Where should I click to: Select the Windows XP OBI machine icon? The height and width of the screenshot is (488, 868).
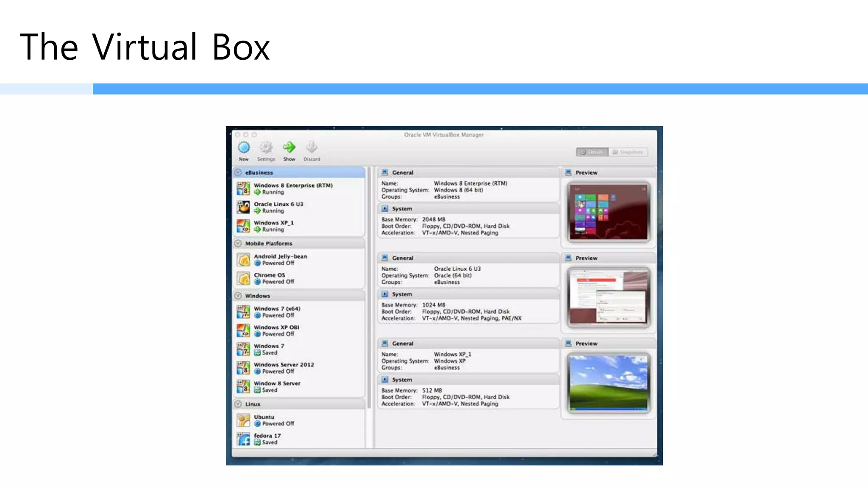pos(243,330)
